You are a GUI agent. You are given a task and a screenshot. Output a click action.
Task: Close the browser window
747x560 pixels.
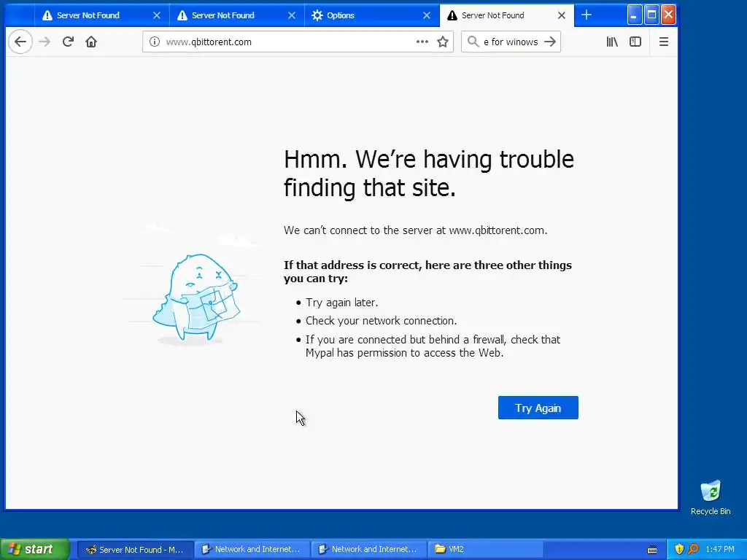pyautogui.click(x=668, y=15)
